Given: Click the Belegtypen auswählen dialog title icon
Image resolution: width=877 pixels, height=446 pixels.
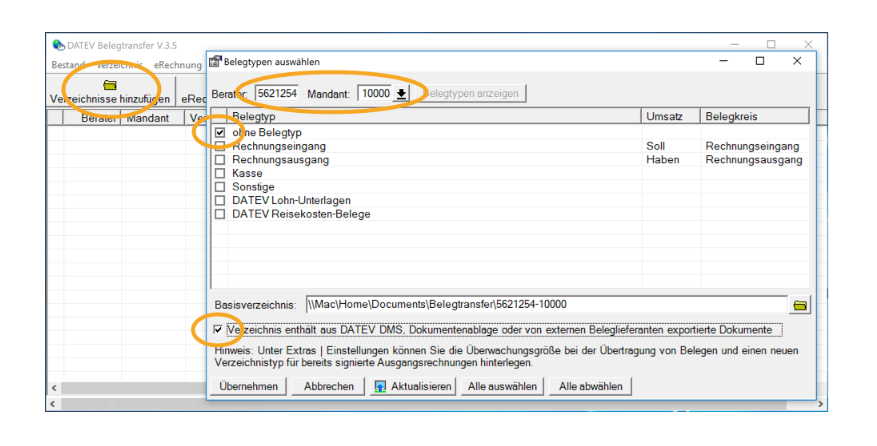Looking at the screenshot, I should click(x=215, y=61).
